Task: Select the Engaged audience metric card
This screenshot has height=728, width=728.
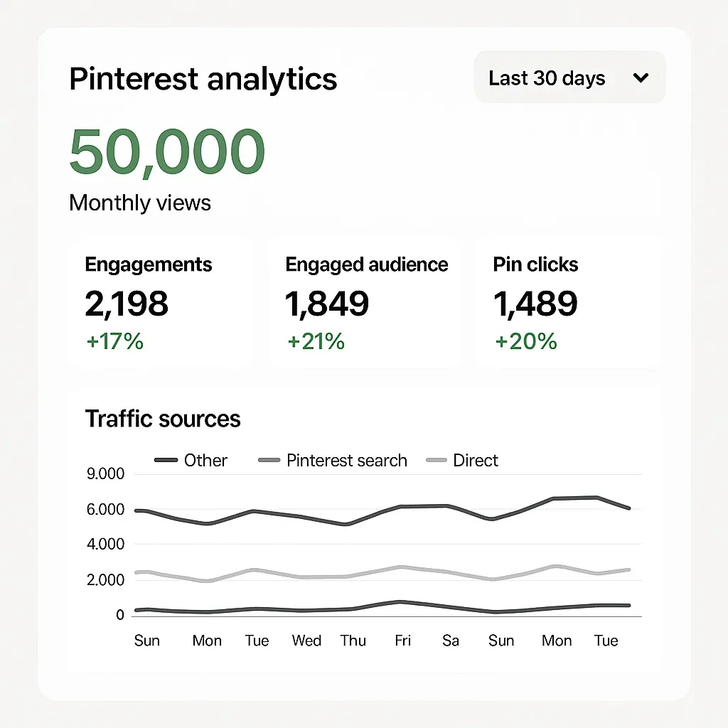Action: pos(365,303)
